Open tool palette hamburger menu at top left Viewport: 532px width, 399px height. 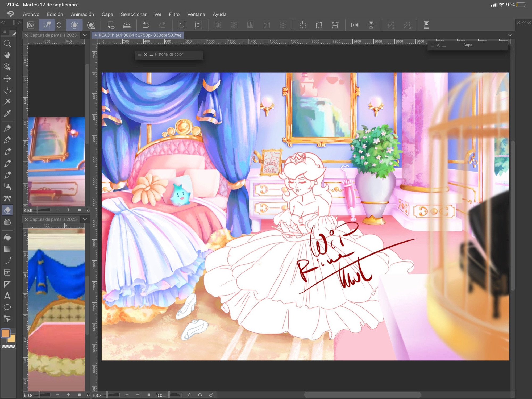[5, 32]
